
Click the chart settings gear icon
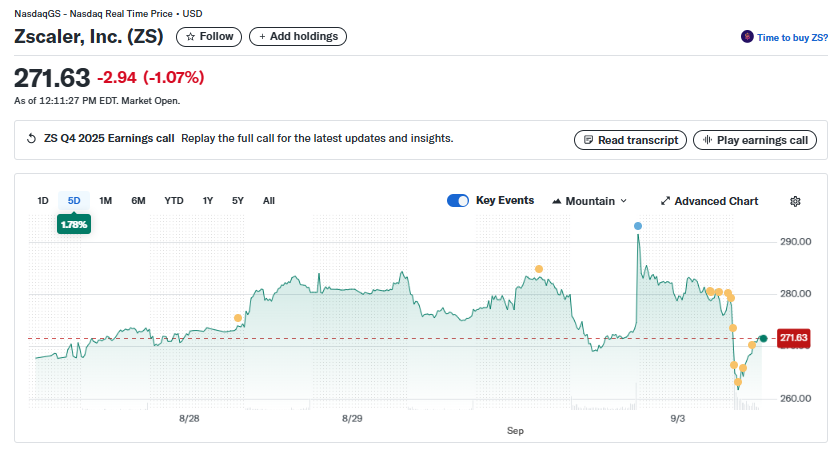tap(795, 201)
